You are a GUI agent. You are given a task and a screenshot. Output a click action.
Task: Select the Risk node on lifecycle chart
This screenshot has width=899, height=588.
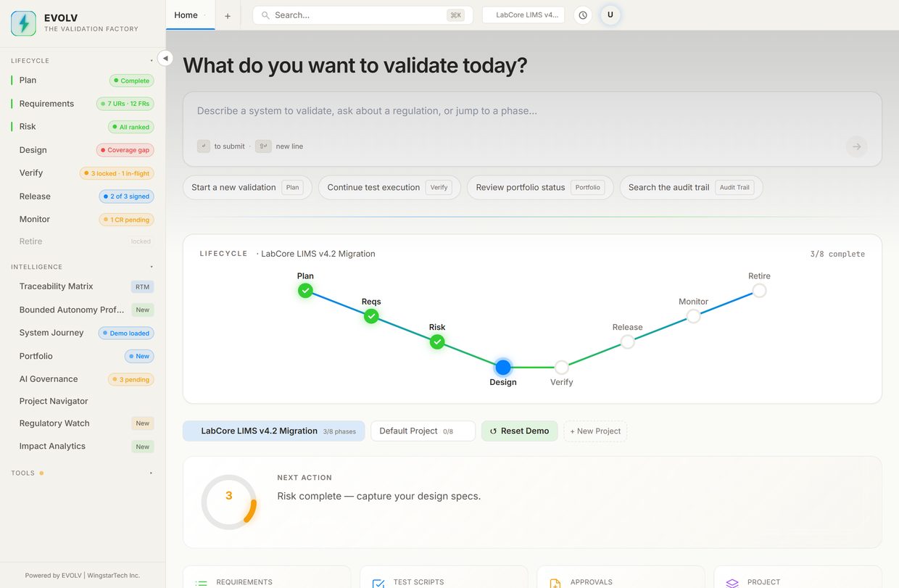[437, 341]
